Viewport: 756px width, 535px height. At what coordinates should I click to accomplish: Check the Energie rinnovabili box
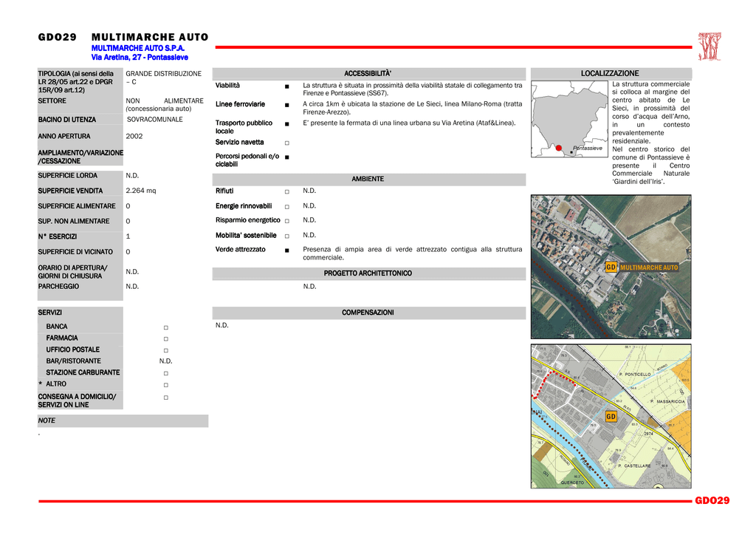coord(287,206)
